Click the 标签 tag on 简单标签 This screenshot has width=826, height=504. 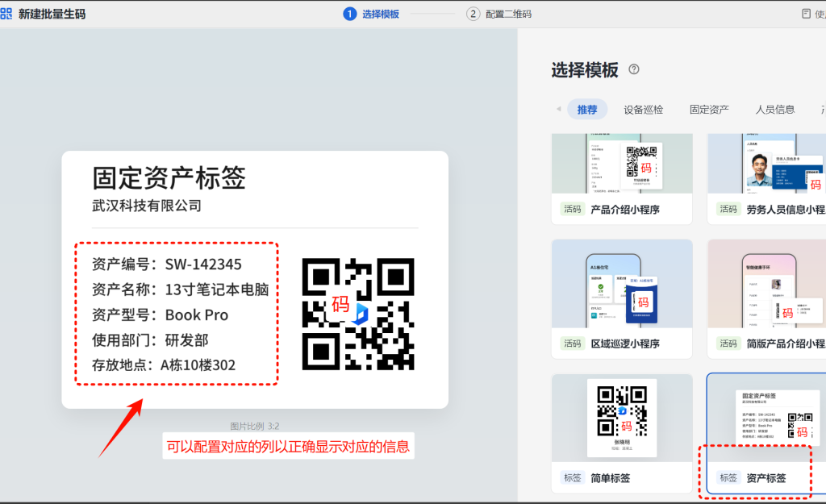pos(572,477)
